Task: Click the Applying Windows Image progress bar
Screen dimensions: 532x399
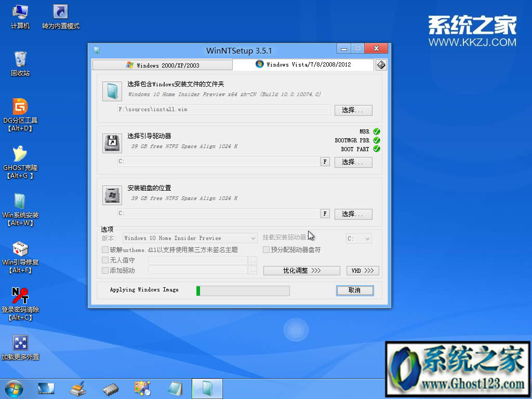Action: 242,290
